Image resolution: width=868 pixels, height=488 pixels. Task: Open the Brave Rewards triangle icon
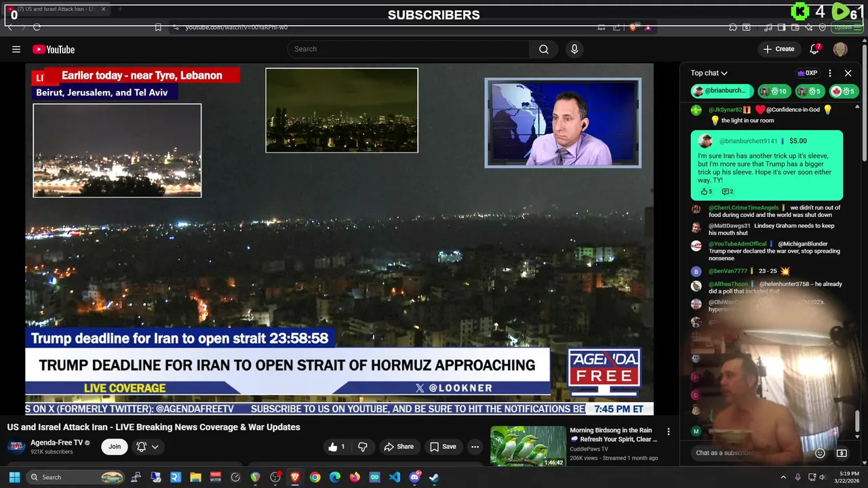(x=648, y=27)
